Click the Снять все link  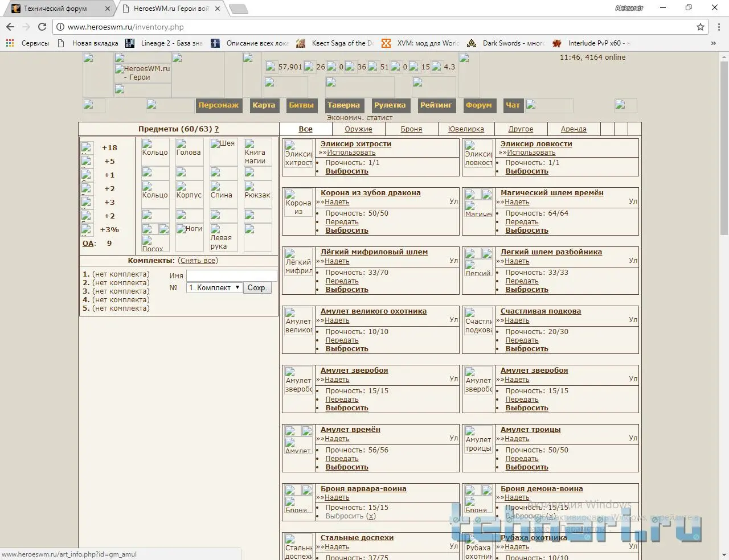click(198, 261)
